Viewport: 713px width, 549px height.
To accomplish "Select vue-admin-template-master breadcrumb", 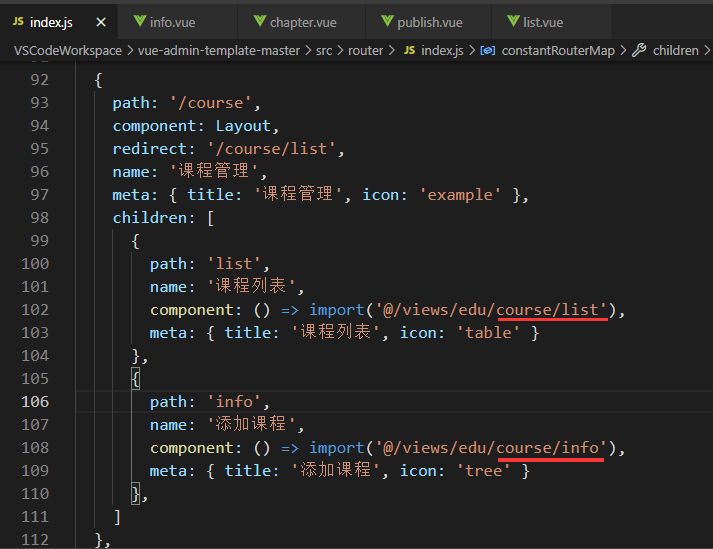I will coord(219,50).
